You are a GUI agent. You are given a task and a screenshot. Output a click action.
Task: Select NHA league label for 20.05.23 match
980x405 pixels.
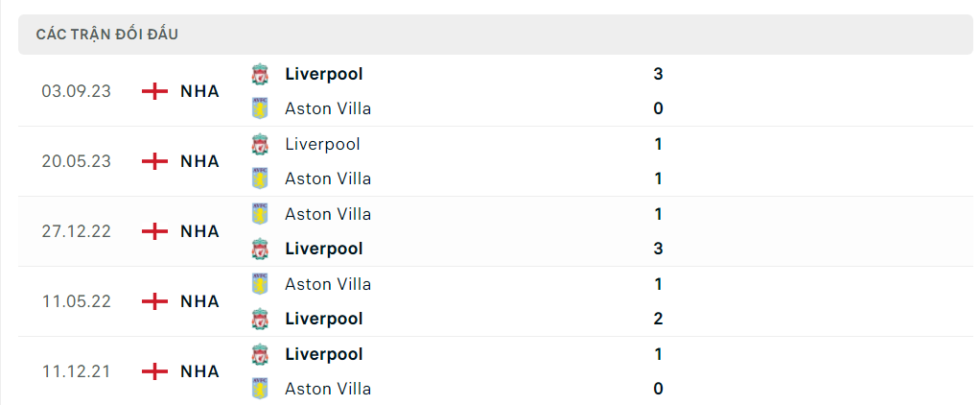pyautogui.click(x=199, y=161)
